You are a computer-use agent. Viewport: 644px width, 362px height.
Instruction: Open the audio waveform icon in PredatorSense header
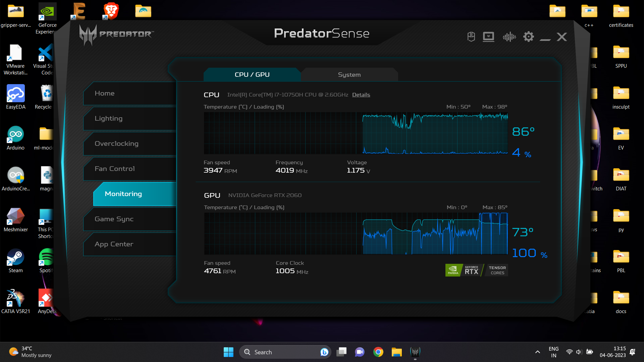pyautogui.click(x=509, y=37)
